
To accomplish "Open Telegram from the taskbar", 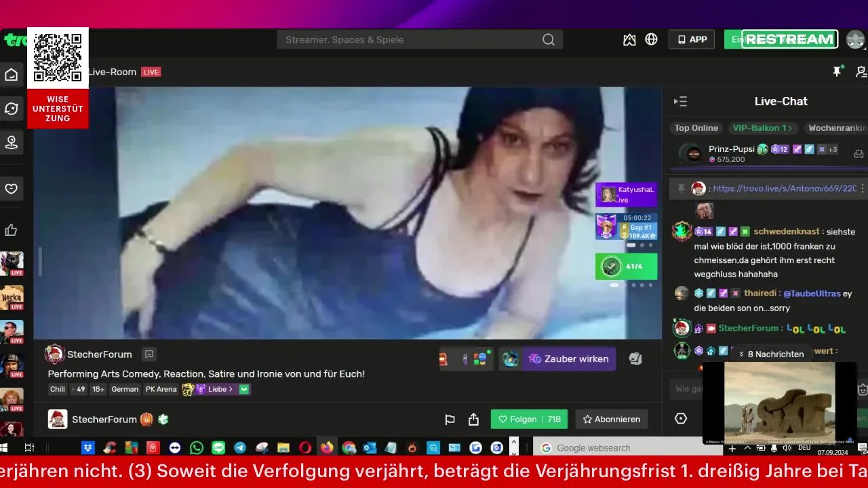I will (240, 448).
